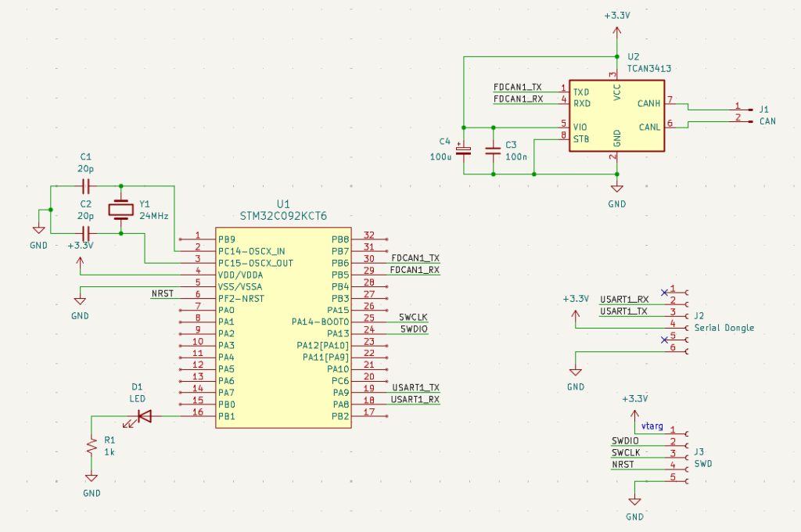Click the FDCAN1_TX net label on PB6
801x532 pixels.
[x=415, y=258]
